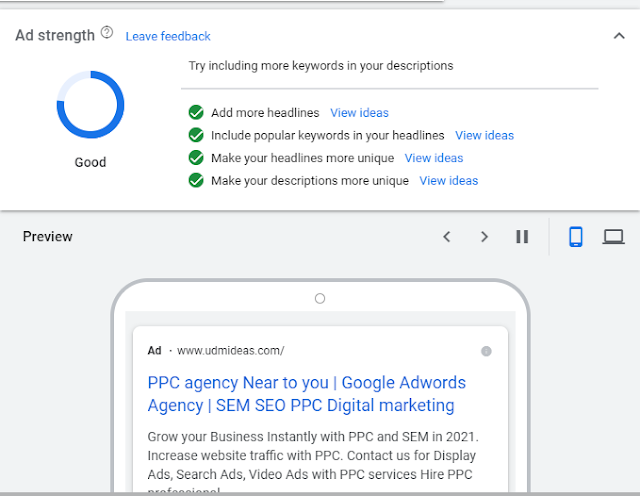Click the Make your descriptions more unique text
The width and height of the screenshot is (640, 496).
click(x=310, y=181)
